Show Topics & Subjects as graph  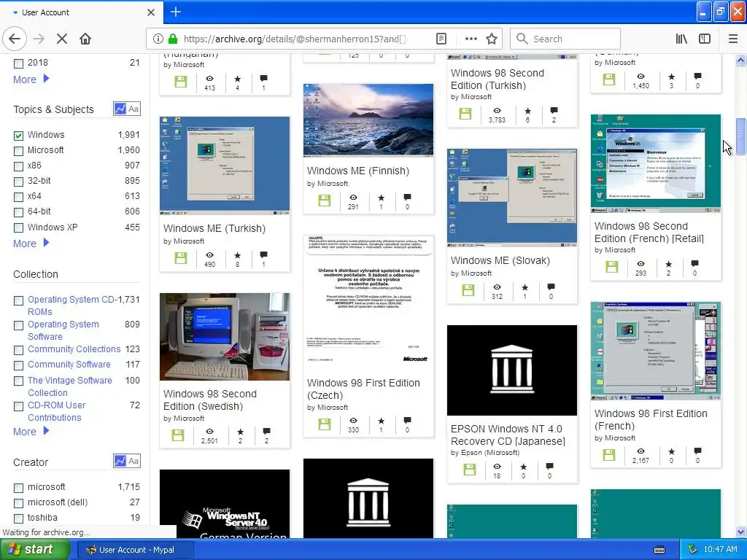point(120,109)
